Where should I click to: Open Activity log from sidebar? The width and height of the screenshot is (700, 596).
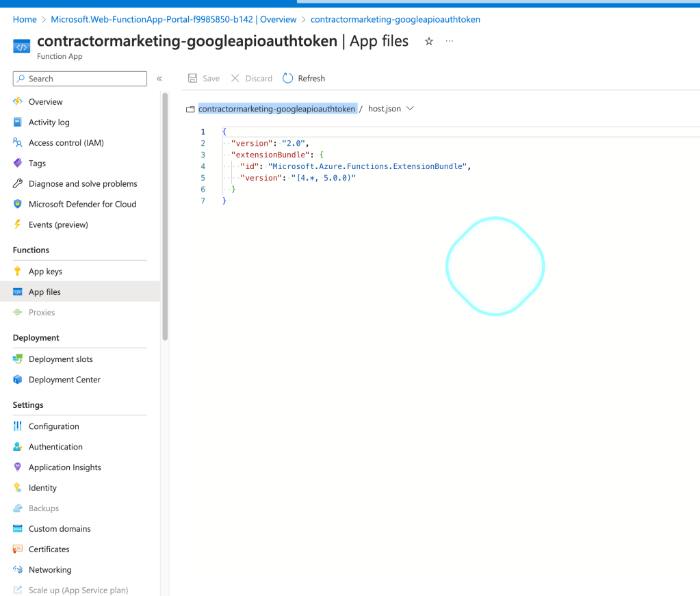pos(49,122)
